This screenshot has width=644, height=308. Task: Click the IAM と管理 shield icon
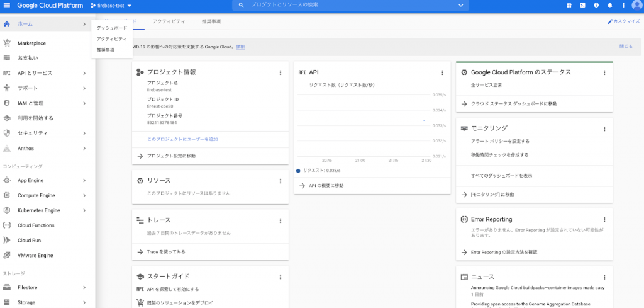click(6, 103)
